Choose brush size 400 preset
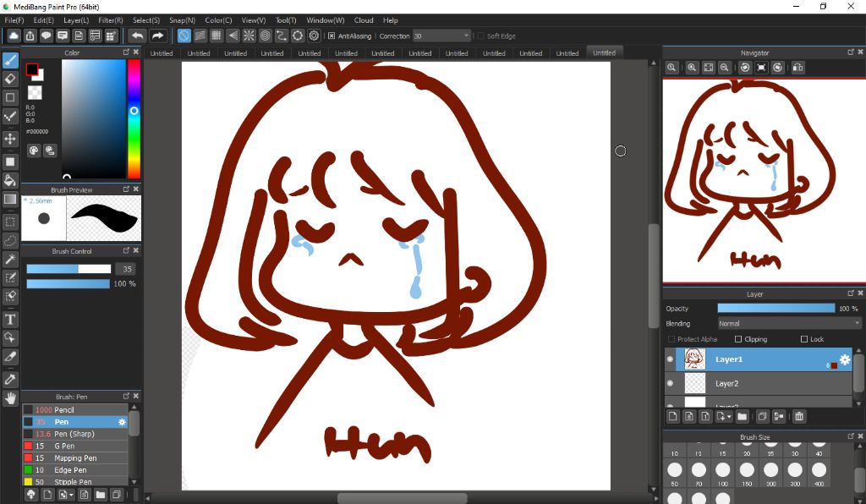This screenshot has width=866, height=504. click(x=819, y=474)
